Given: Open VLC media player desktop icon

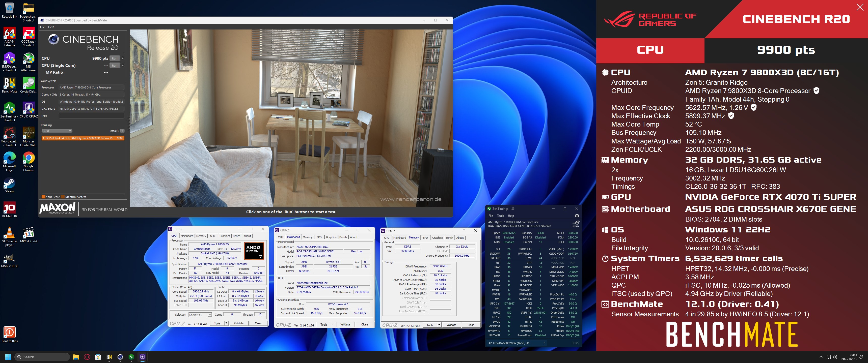Looking at the screenshot, I should pos(9,236).
